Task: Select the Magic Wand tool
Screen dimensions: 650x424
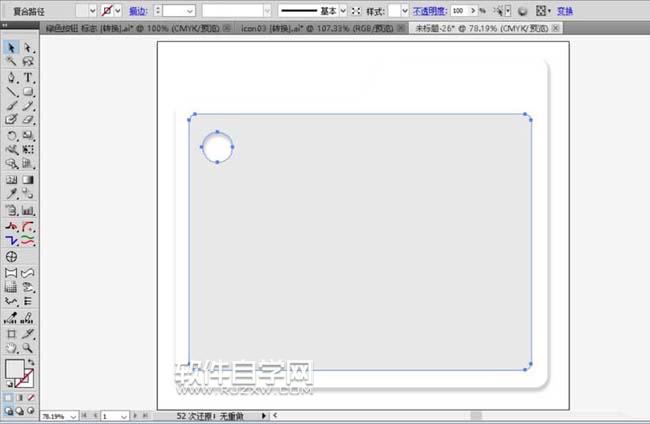Action: [11, 62]
